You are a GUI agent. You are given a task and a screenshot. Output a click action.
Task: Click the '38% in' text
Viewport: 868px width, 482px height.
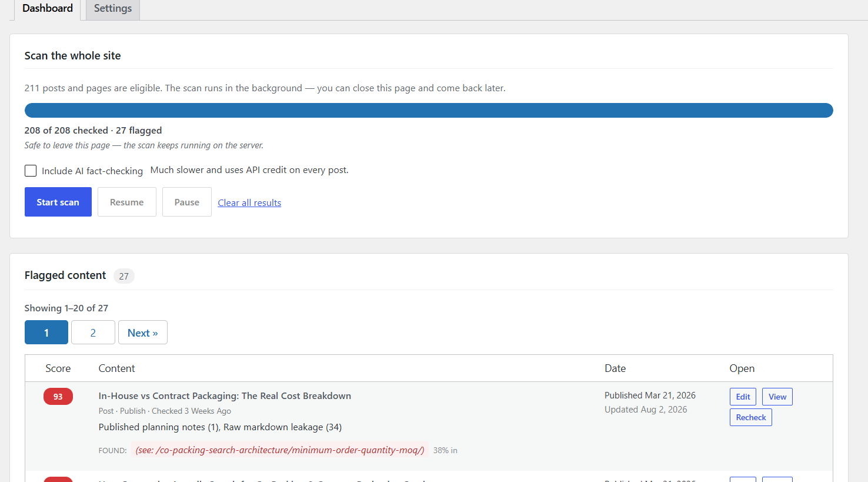click(445, 450)
